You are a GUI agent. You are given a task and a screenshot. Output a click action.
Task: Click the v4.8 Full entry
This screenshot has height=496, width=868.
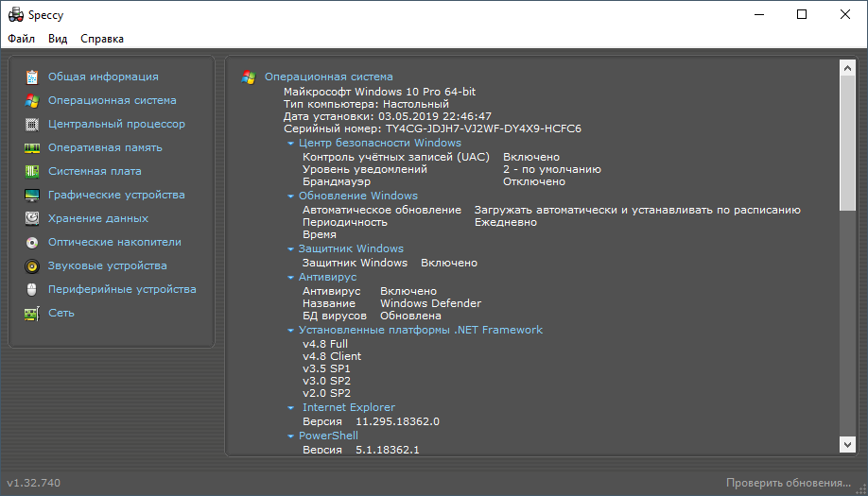[x=325, y=344]
